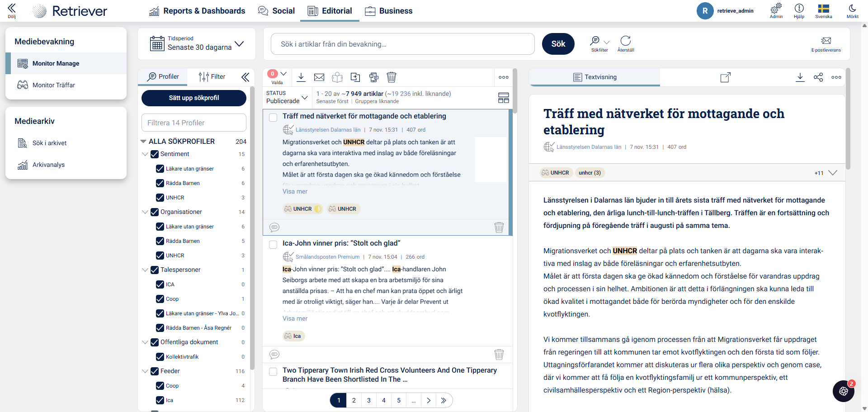Image resolution: width=868 pixels, height=412 pixels.
Task: Click the article search input field
Action: pos(403,44)
